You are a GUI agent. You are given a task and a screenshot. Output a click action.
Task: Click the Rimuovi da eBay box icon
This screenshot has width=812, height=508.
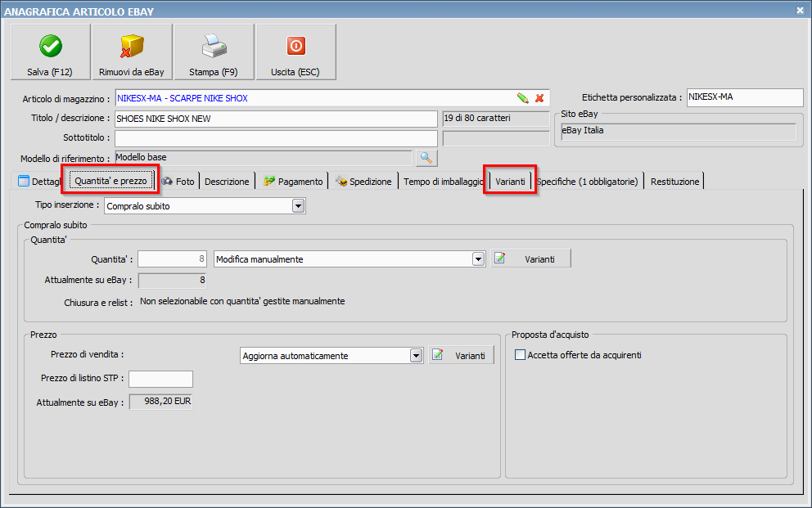click(132, 46)
